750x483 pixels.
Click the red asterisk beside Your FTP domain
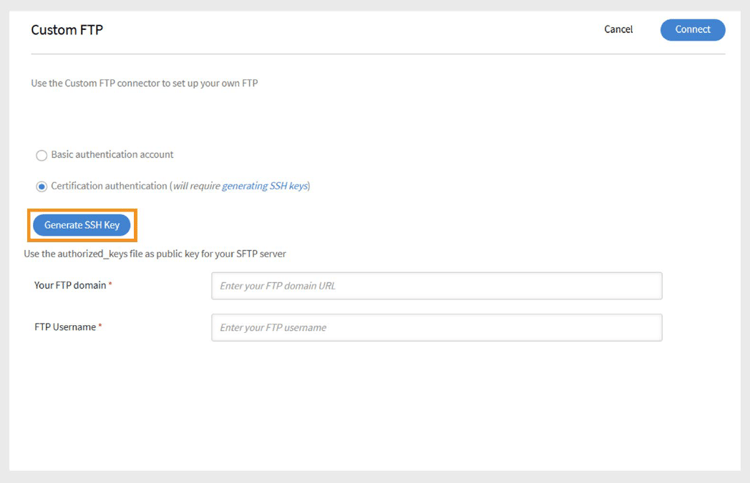coord(110,284)
